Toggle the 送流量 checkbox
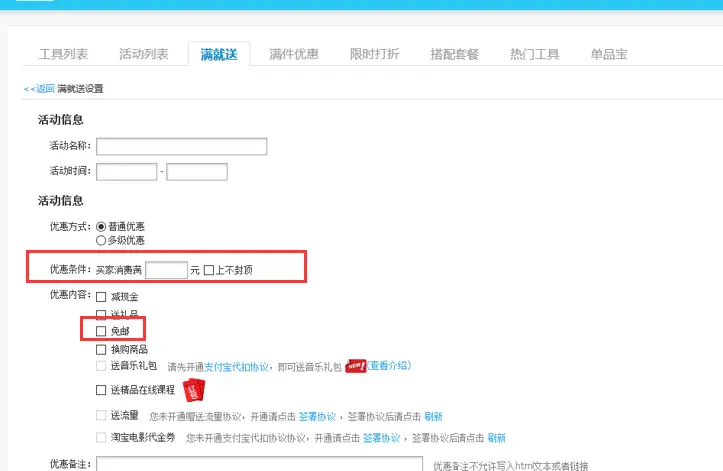This screenshot has width=723, height=471. coord(101,415)
